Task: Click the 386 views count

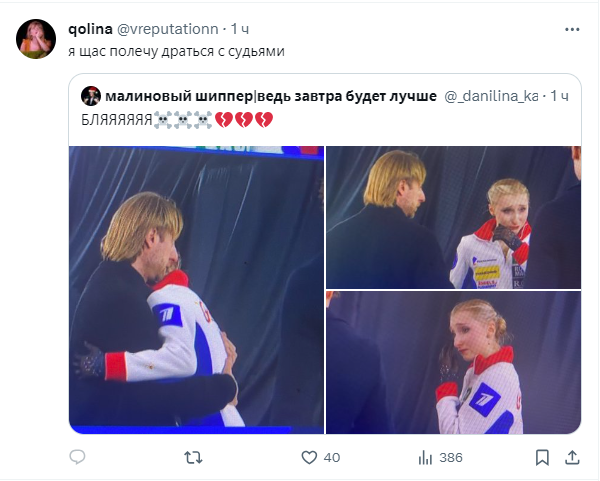Action: tap(450, 457)
